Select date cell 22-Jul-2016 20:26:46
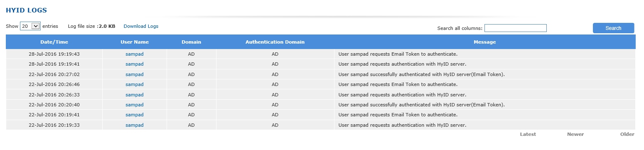 [x=54, y=84]
